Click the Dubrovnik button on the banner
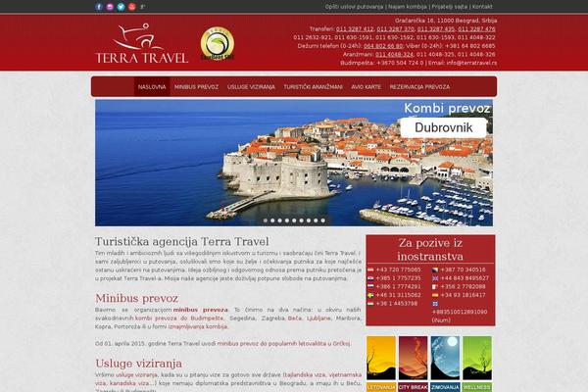Viewport: 588px width, 392px height. tap(444, 127)
